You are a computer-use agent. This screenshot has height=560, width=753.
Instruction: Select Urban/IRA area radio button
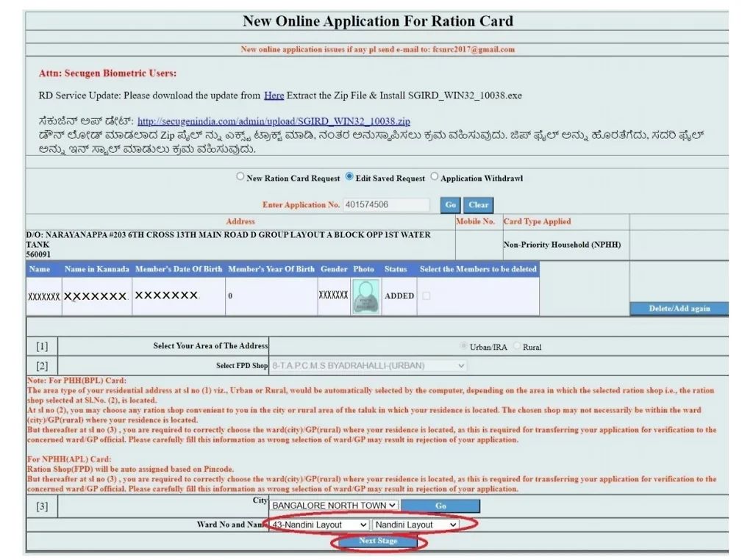[x=463, y=346]
